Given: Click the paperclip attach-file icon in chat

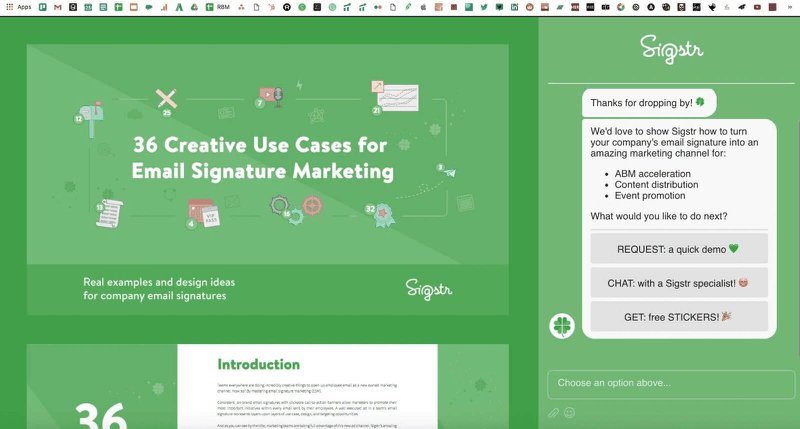Looking at the screenshot, I should [x=554, y=413].
